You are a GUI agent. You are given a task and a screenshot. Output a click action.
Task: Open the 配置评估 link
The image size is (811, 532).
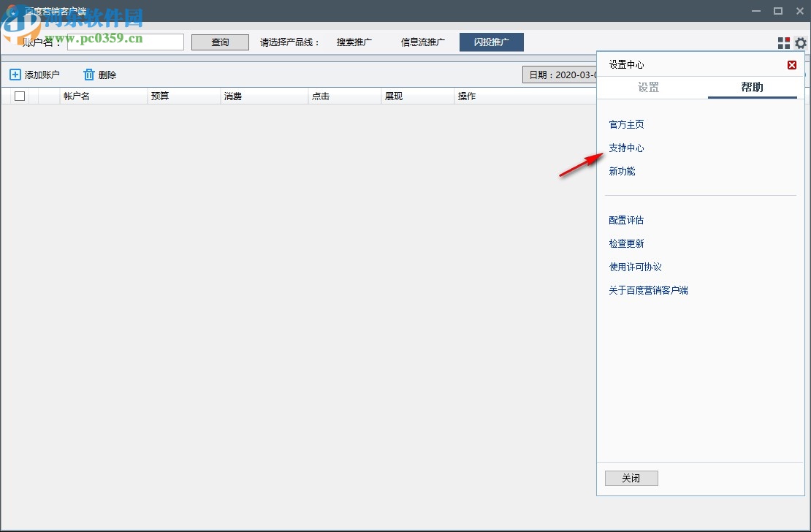point(626,220)
